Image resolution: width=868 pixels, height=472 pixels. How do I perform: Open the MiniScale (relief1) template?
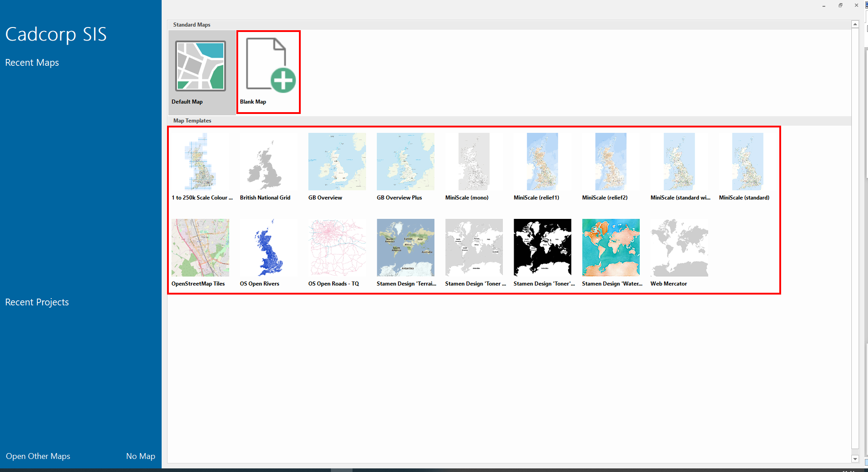pos(542,161)
